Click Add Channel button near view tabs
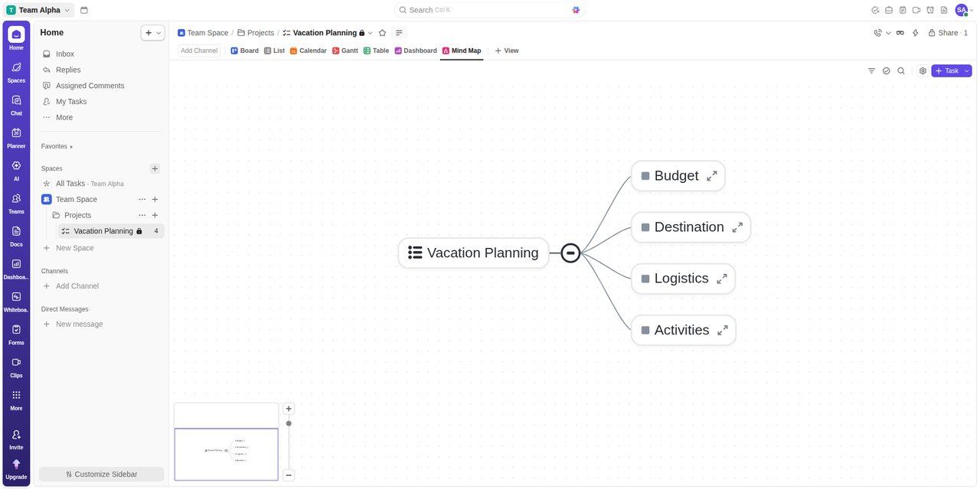Viewport: 980px width, 489px height. click(x=199, y=51)
